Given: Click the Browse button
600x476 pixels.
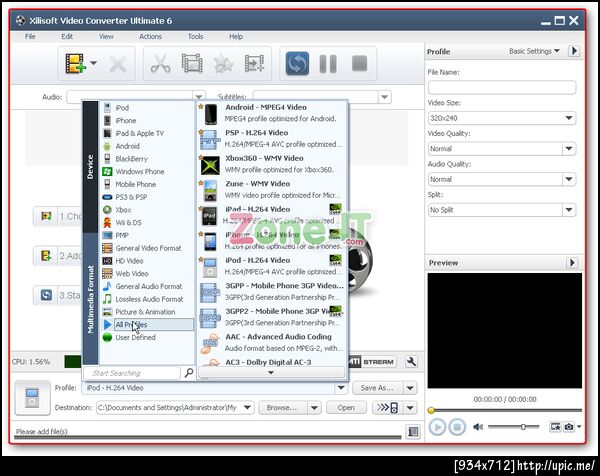Looking at the screenshot, I should pos(282,408).
